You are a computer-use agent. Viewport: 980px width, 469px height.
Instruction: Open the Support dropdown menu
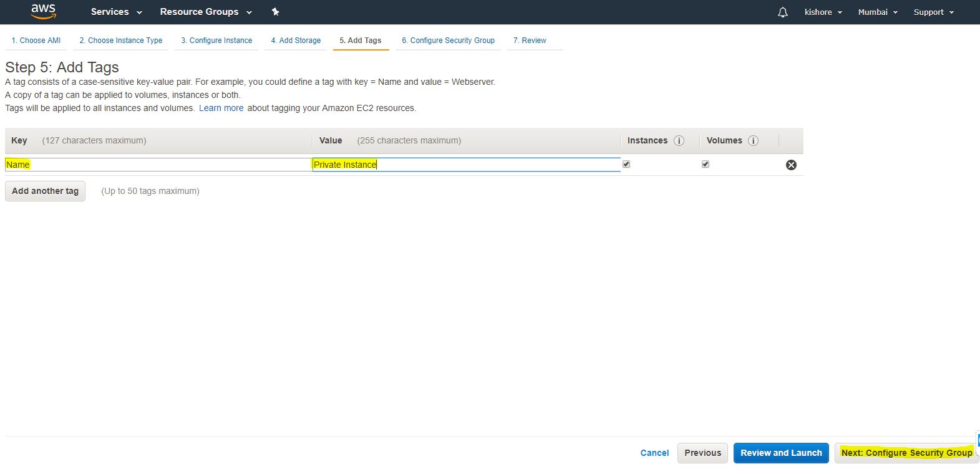coord(933,12)
